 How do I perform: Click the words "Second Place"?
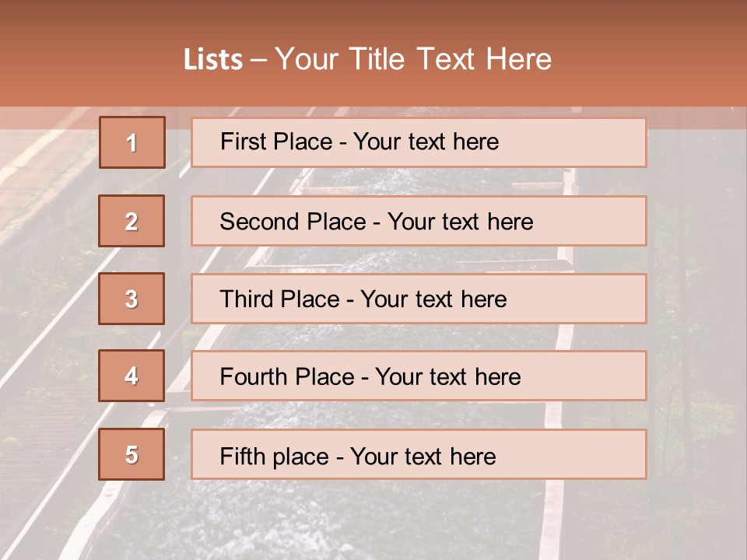click(x=292, y=222)
